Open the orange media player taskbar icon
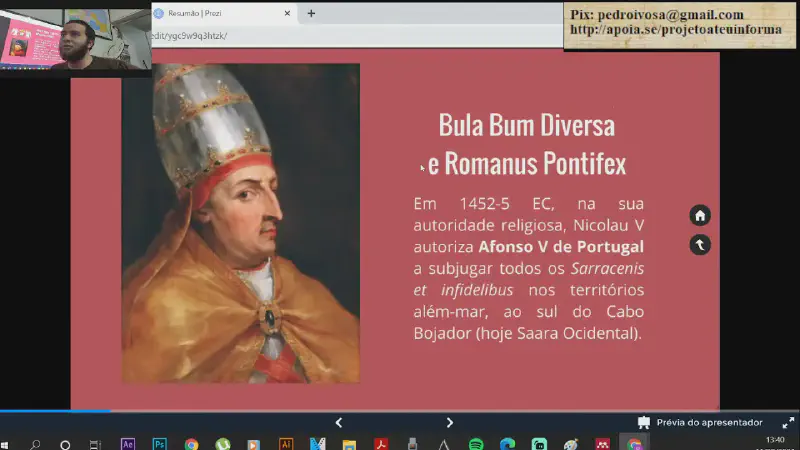Viewport: 800px width, 450px height. [x=254, y=444]
